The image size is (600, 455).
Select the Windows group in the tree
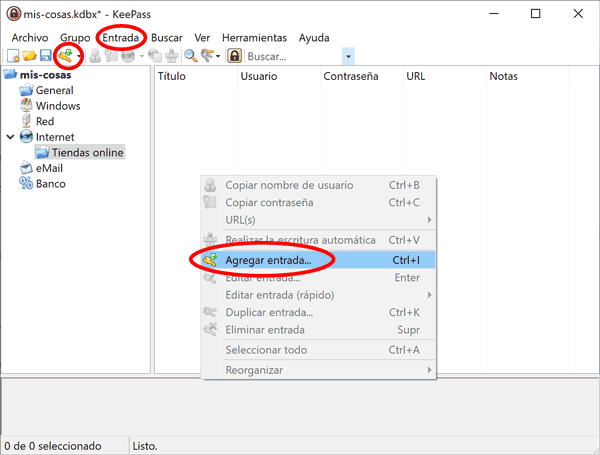pyautogui.click(x=58, y=106)
